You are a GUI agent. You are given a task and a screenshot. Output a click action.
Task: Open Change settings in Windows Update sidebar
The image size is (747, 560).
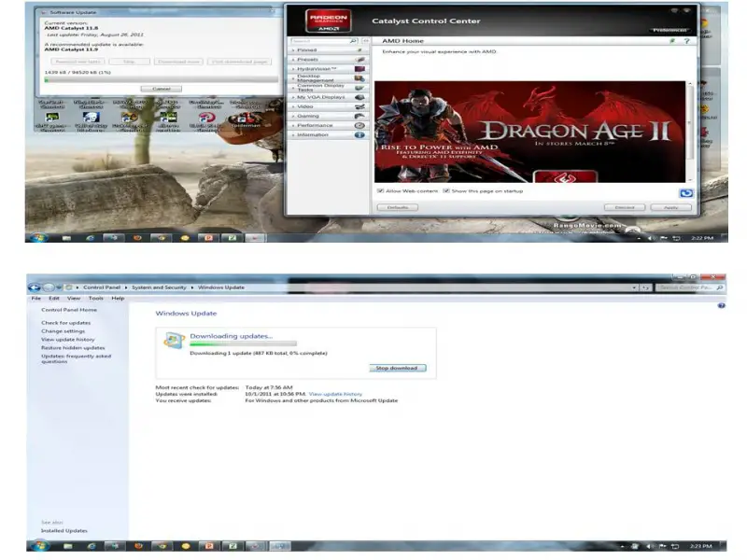[63, 331]
